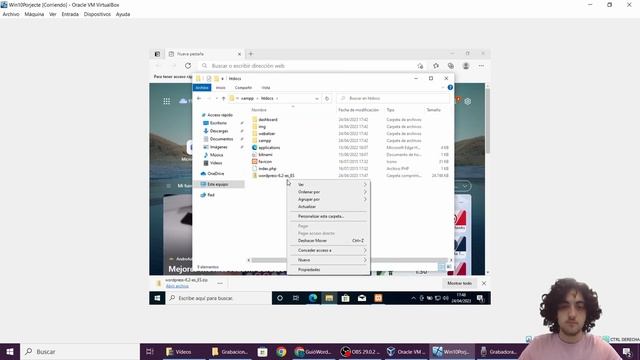Expand the Ver context submenu
640x360 pixels.
point(329,184)
